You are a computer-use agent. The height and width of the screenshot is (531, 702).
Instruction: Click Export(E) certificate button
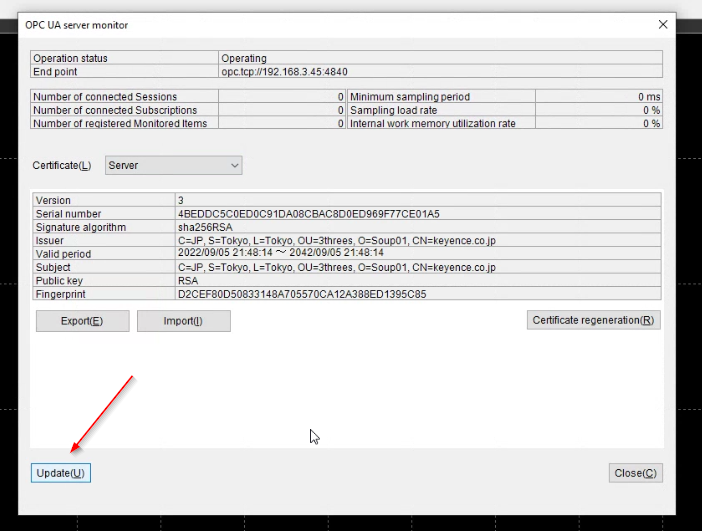82,321
